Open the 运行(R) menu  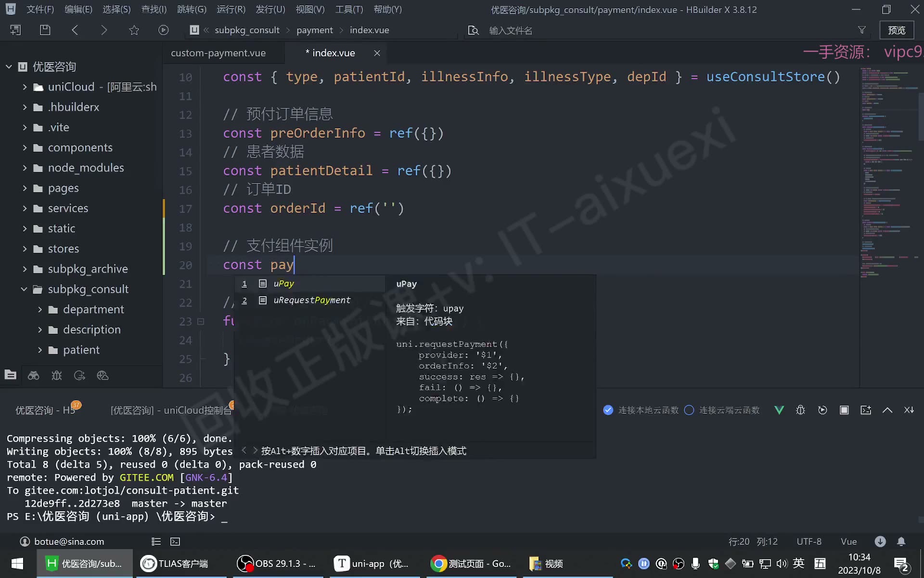[231, 10]
